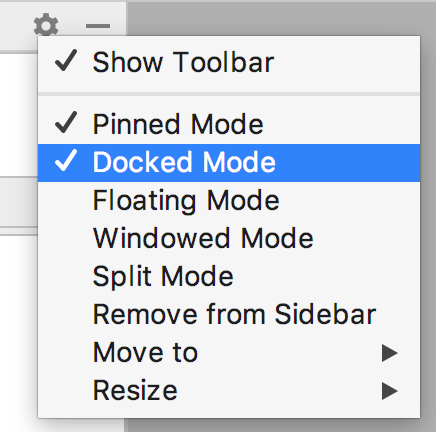Choose Remove from Sidebar
The height and width of the screenshot is (432, 436).
tap(229, 315)
